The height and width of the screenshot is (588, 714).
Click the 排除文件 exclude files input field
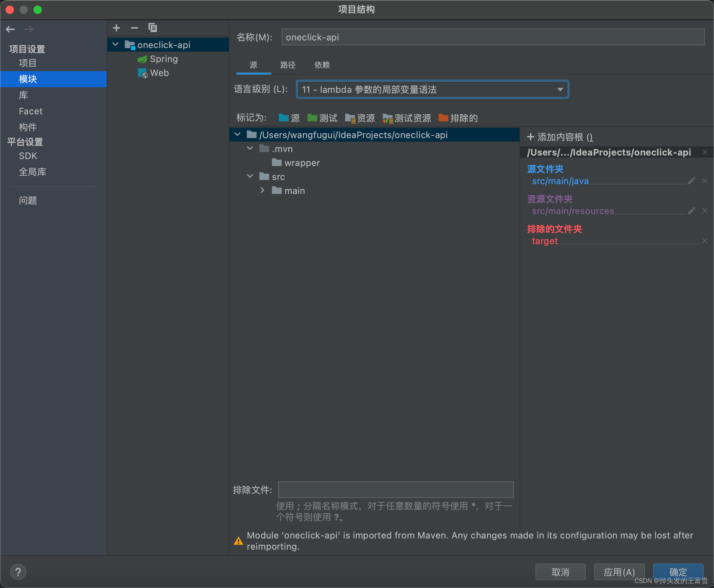click(396, 490)
